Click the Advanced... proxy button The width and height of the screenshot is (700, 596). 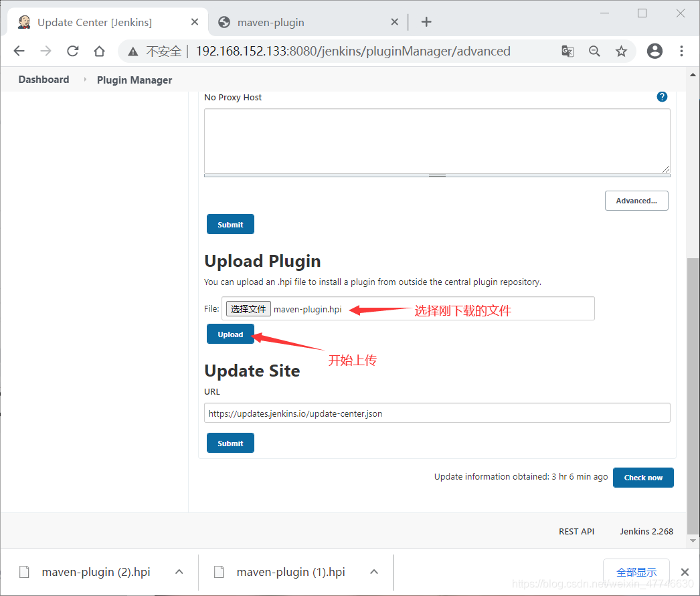coord(636,201)
